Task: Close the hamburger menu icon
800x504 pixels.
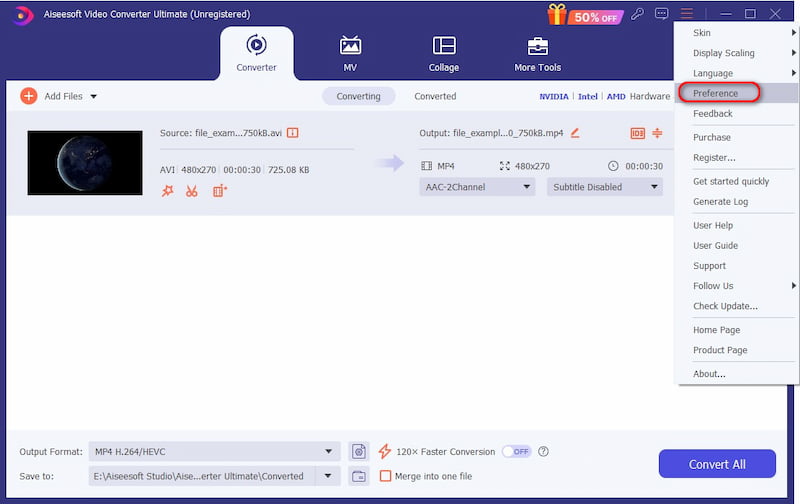Action: [x=686, y=14]
